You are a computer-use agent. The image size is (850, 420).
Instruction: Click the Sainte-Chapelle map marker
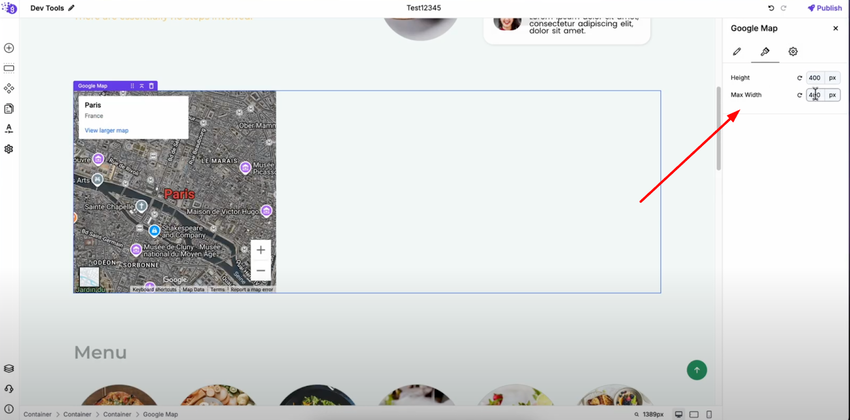click(x=141, y=206)
